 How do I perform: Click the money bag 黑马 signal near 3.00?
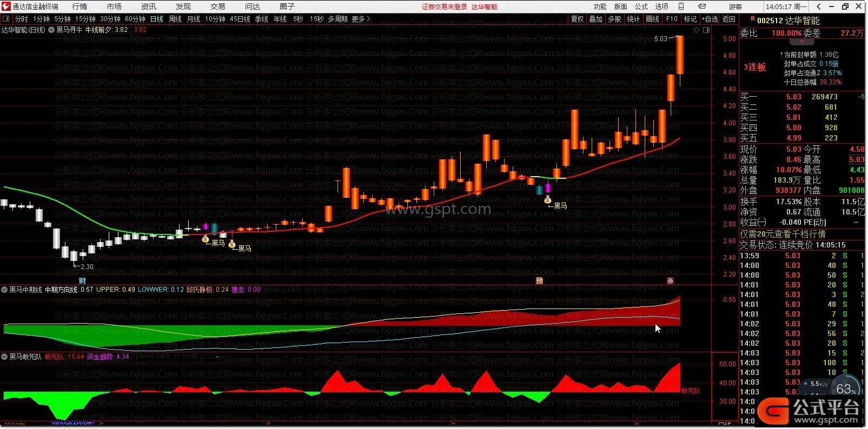point(547,199)
